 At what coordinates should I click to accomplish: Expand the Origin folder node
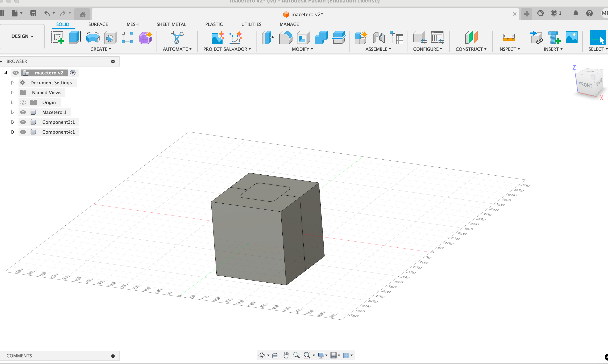(x=13, y=102)
